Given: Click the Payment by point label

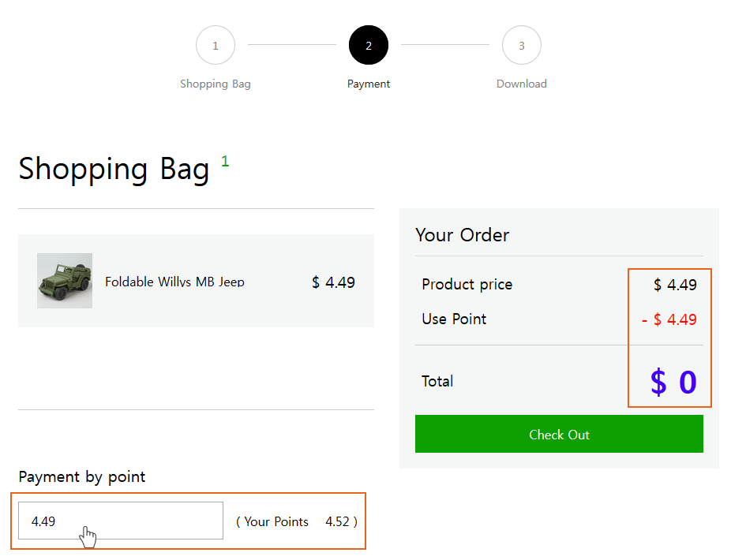Looking at the screenshot, I should click(x=82, y=477).
